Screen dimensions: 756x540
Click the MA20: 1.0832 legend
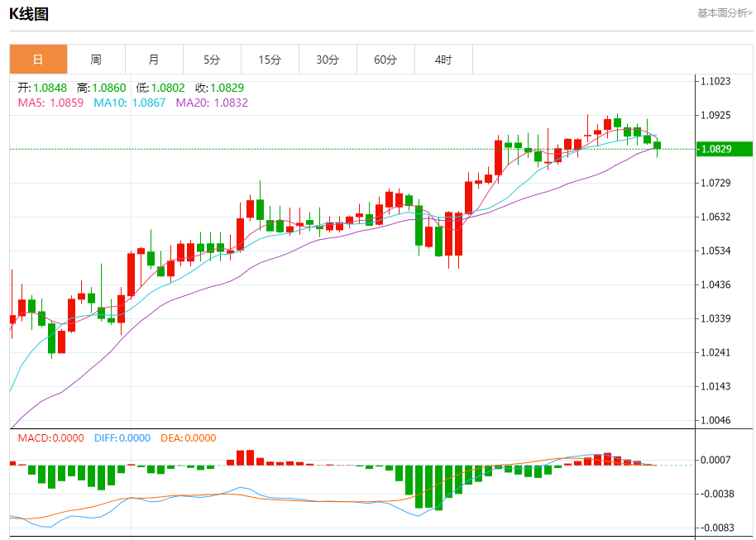pos(212,103)
